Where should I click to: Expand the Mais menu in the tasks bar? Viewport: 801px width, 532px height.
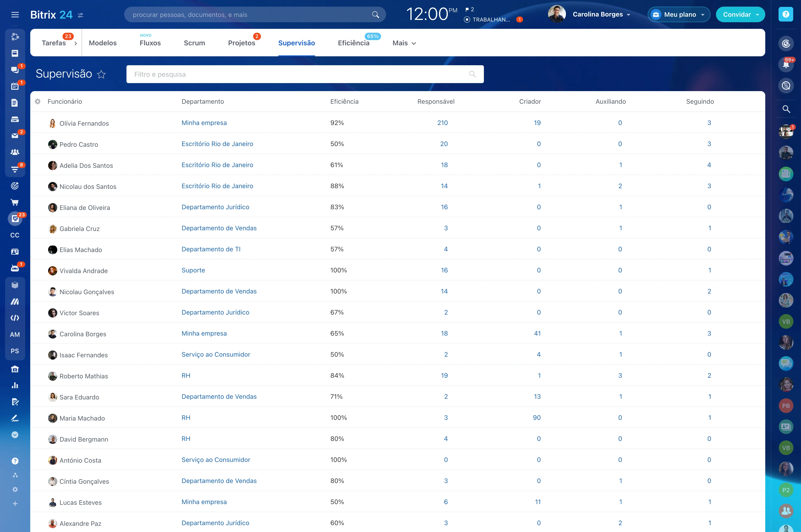pyautogui.click(x=404, y=43)
